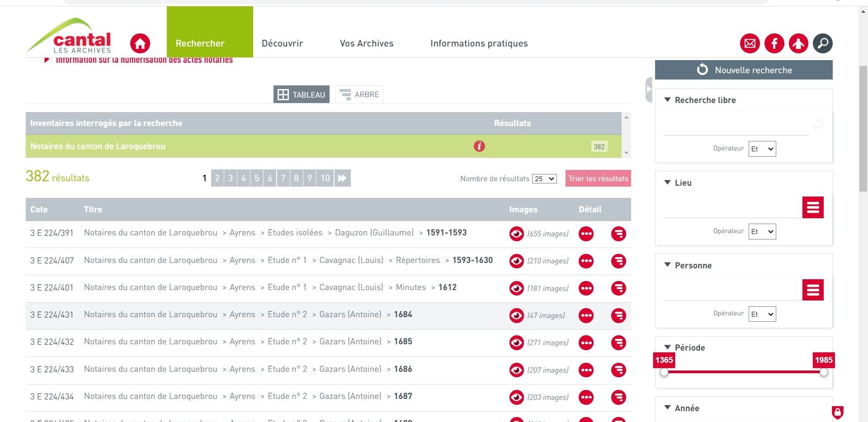868x422 pixels.
Task: Switch to TABLEAU view
Action: click(x=302, y=94)
